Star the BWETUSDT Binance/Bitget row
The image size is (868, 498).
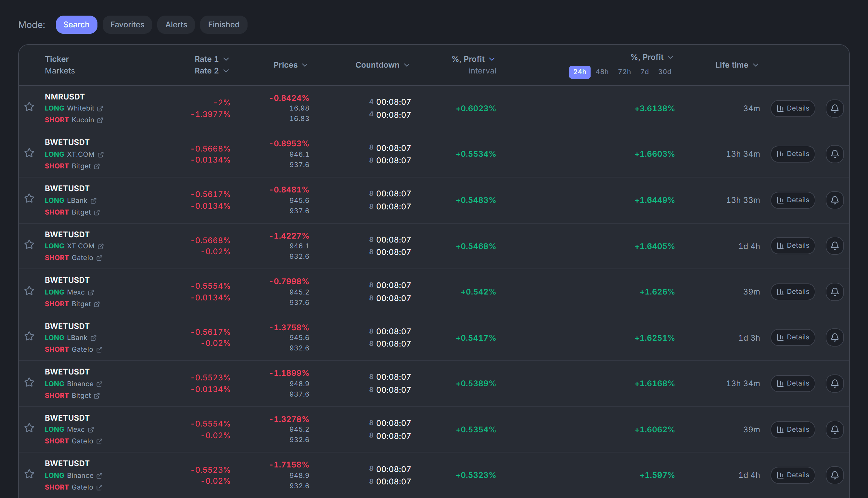pyautogui.click(x=29, y=382)
